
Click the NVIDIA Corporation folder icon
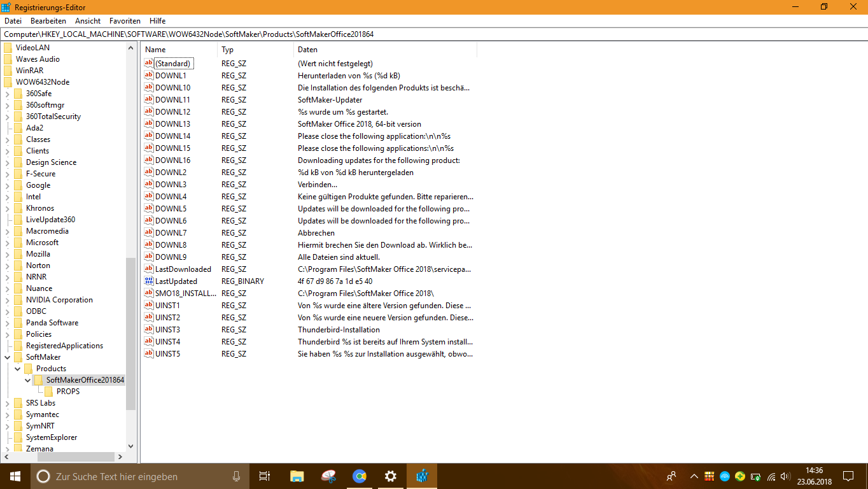click(x=18, y=300)
